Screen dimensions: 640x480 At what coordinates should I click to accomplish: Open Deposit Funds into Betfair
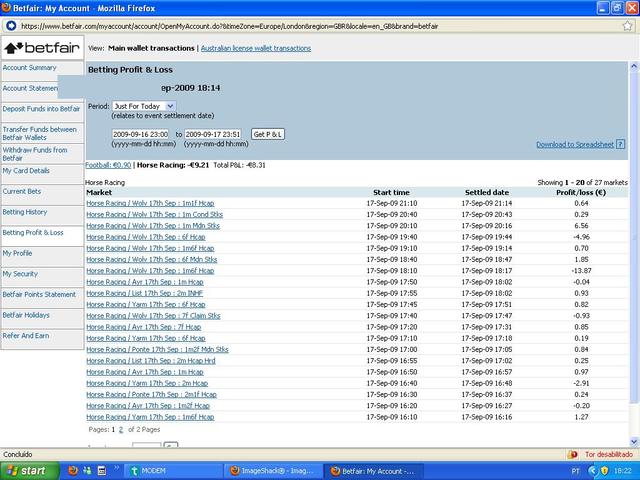(x=41, y=109)
